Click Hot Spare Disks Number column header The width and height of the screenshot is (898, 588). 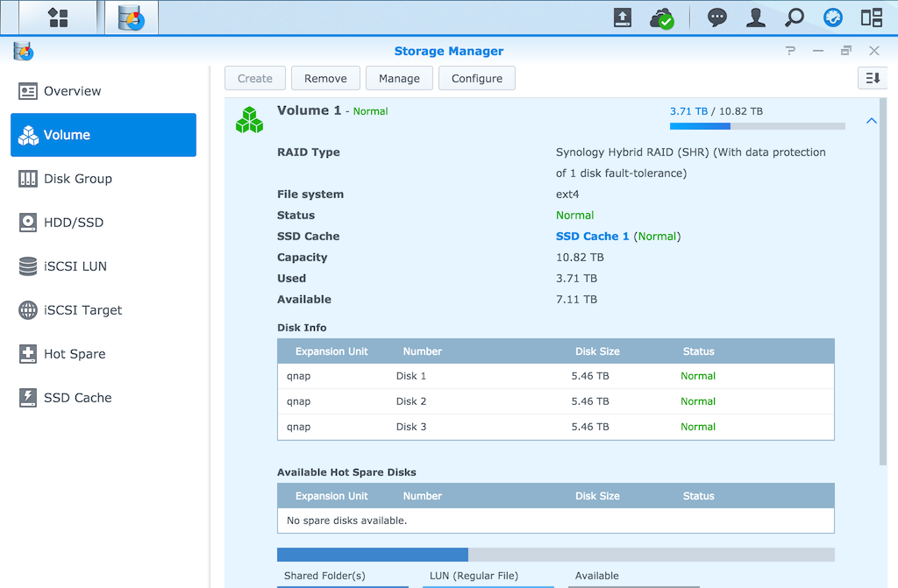point(422,496)
